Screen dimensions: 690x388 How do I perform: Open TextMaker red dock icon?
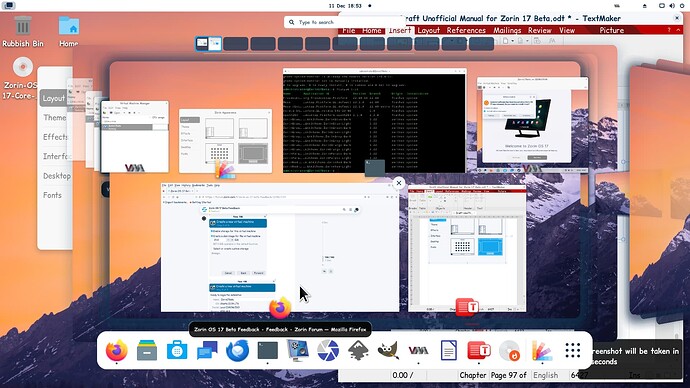479,351
